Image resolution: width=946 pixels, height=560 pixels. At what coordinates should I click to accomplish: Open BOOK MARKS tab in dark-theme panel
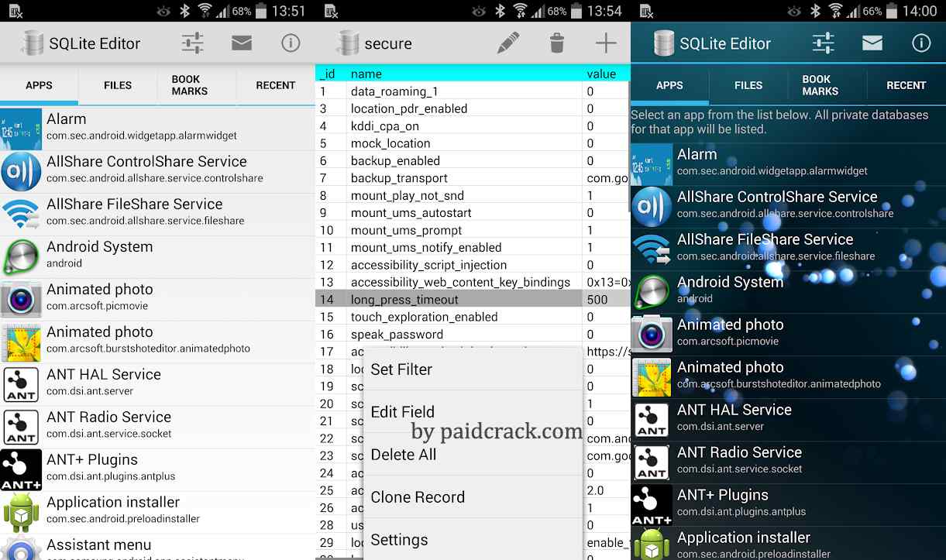pyautogui.click(x=827, y=85)
